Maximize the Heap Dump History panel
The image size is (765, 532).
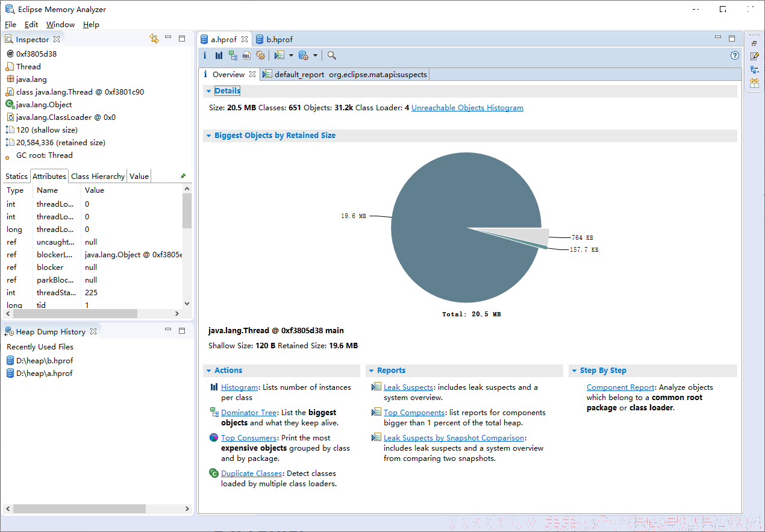(x=182, y=331)
